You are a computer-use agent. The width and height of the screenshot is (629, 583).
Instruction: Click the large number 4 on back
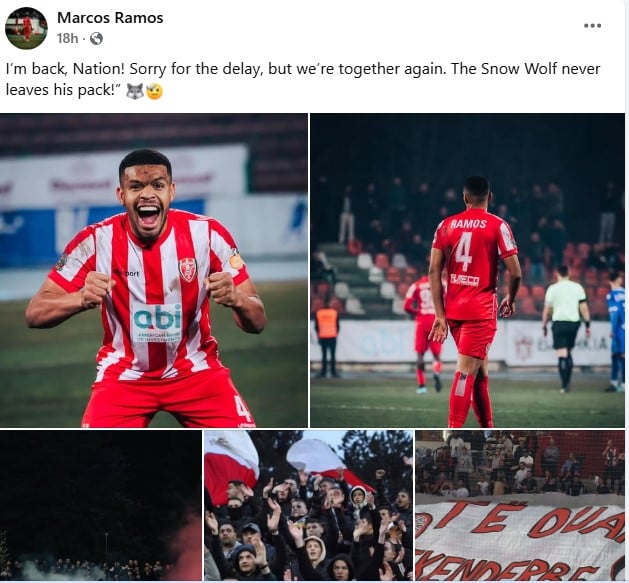tap(463, 252)
